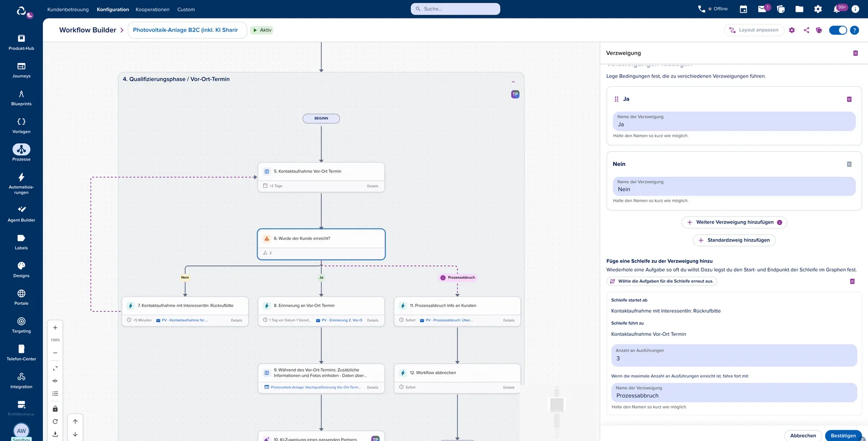The height and width of the screenshot is (441, 868).
Task: Click Weitere Verzweigung hinzufügen
Action: [x=734, y=222]
